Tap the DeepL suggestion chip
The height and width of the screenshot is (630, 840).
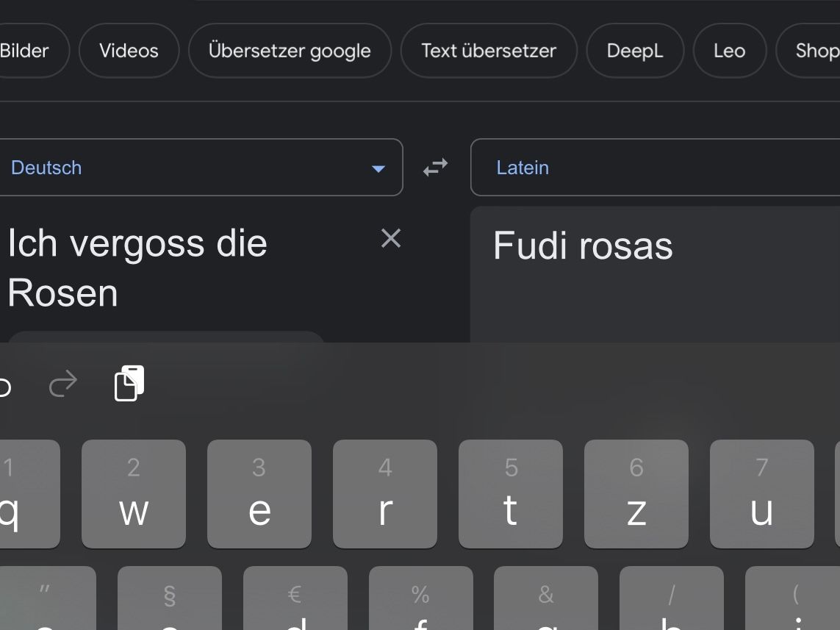(x=635, y=51)
